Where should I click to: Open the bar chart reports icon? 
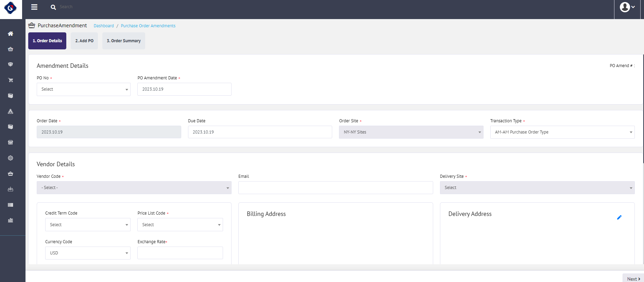(11, 220)
